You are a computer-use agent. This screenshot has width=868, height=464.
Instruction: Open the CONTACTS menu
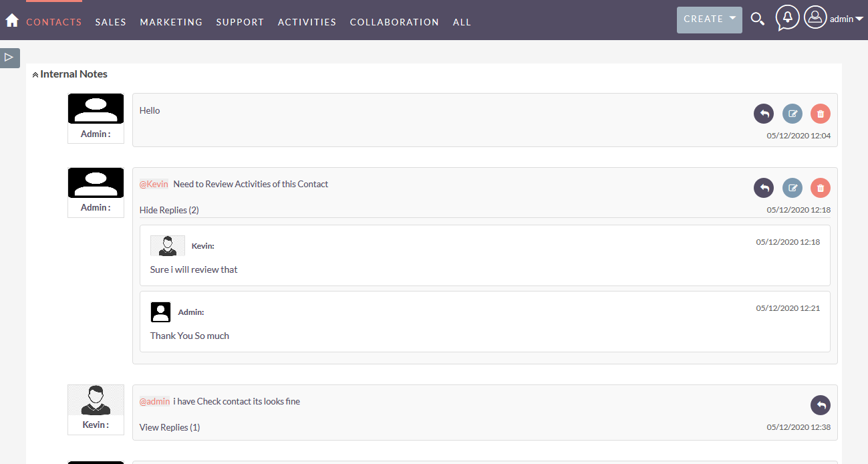(54, 22)
